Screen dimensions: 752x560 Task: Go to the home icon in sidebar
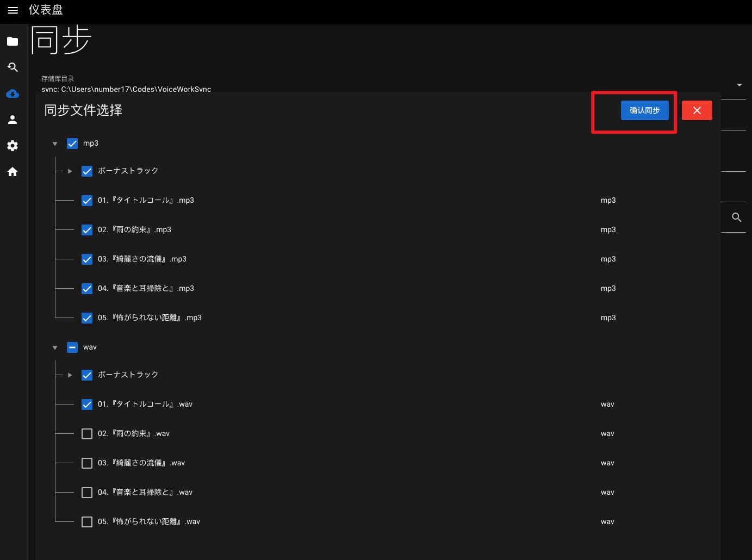(x=13, y=172)
